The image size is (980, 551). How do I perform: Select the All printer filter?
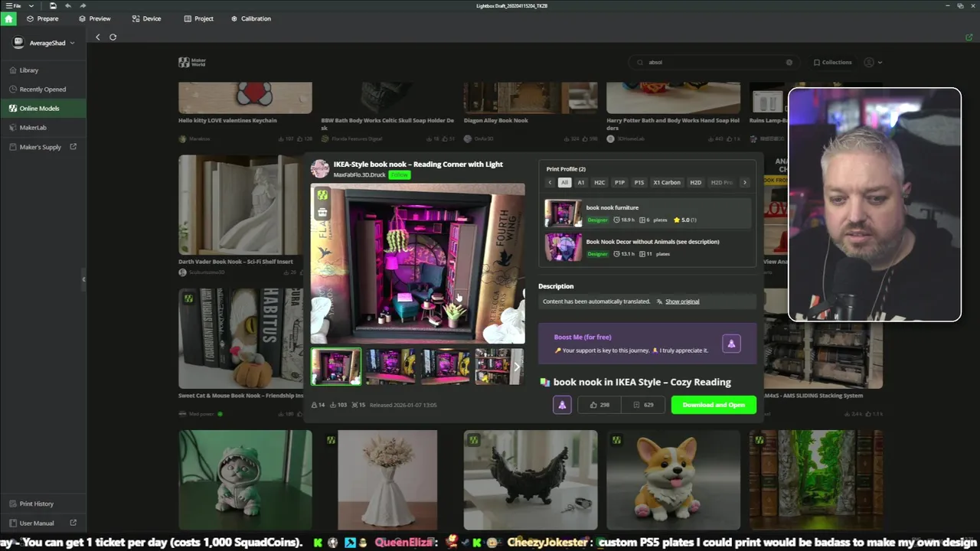click(x=564, y=182)
